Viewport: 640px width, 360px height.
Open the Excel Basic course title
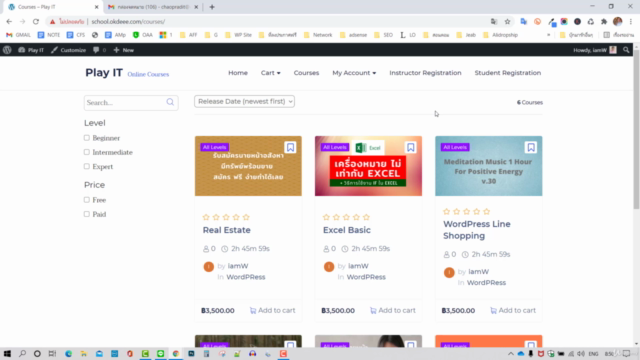347,230
